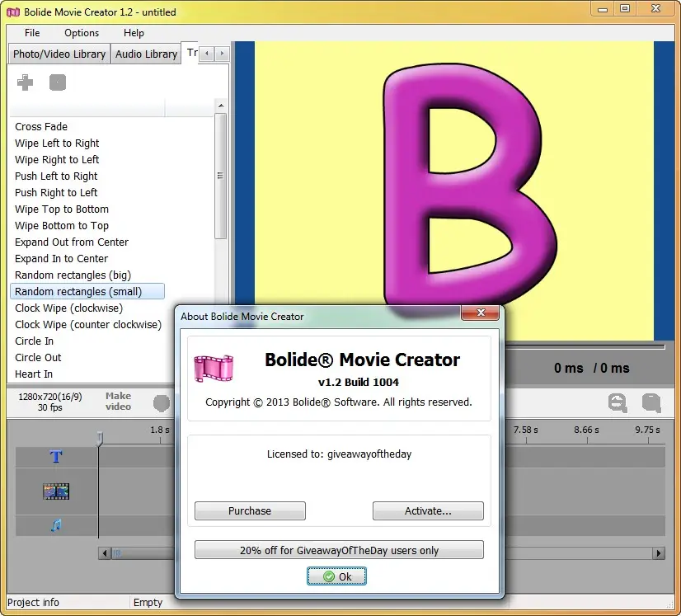Open the Help menu
Image resolution: width=681 pixels, height=616 pixels.
[x=134, y=33]
